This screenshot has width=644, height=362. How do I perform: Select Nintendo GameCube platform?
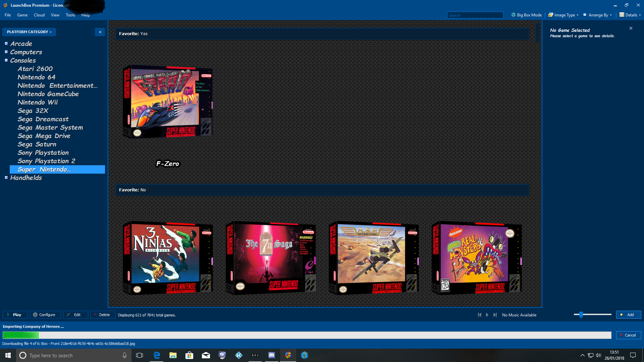click(48, 94)
